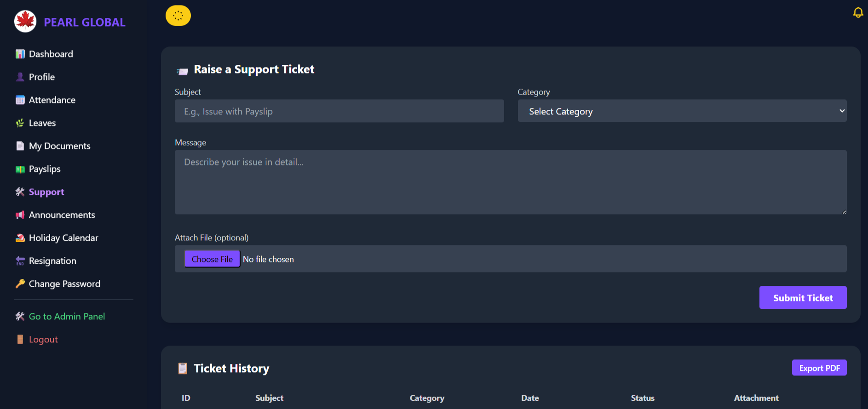Viewport: 868px width, 409px height.
Task: Export ticket history as PDF
Action: [x=819, y=368]
